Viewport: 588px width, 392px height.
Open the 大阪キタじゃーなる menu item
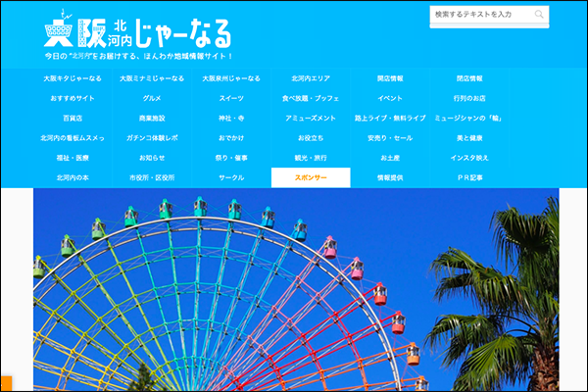(x=73, y=78)
